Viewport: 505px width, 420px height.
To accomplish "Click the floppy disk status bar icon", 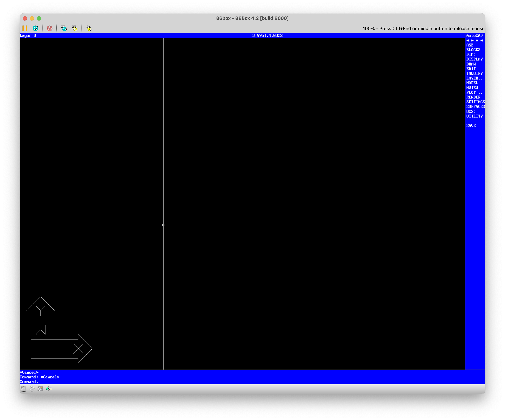I will 23,389.
